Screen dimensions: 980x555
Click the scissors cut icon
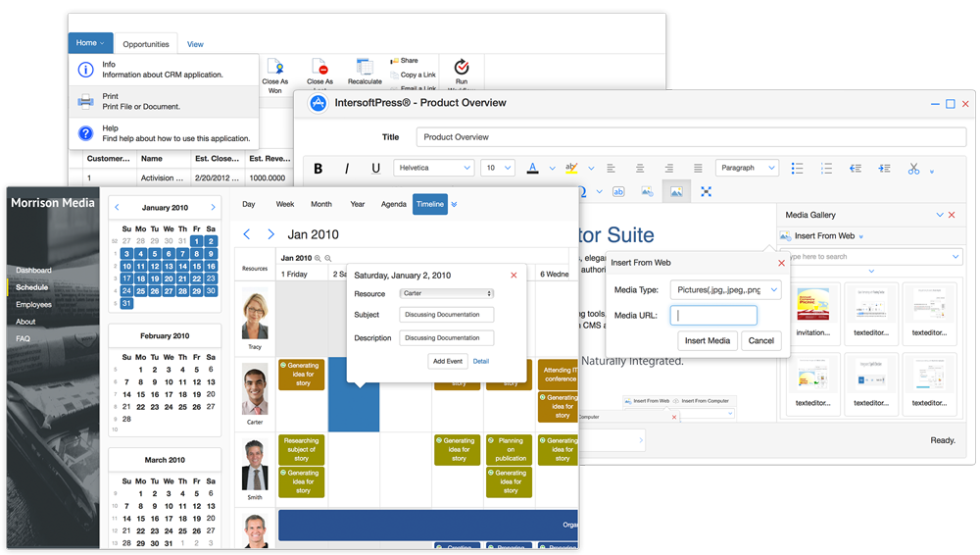[x=913, y=169]
